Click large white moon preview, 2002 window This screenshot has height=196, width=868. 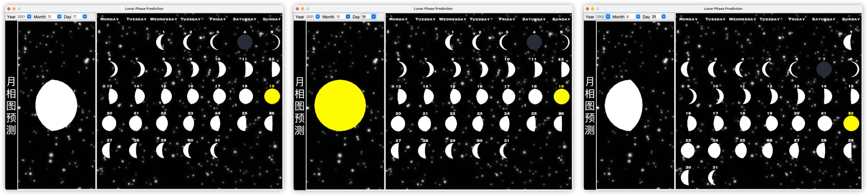(623, 105)
